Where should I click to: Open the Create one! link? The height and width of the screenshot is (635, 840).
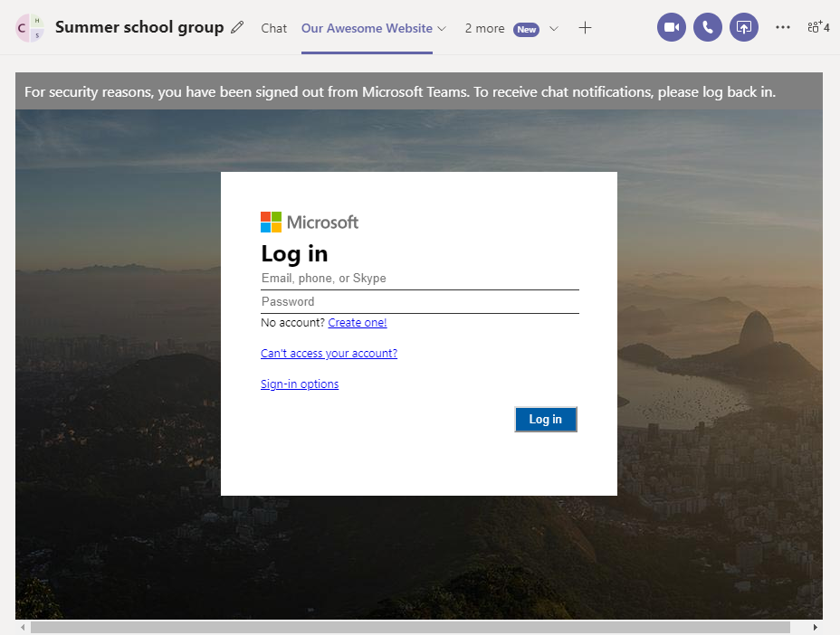pyautogui.click(x=357, y=322)
